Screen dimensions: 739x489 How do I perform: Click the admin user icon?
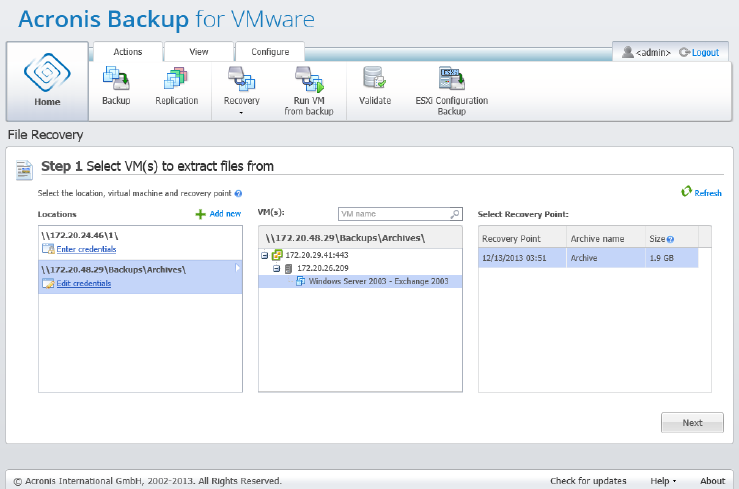point(627,52)
